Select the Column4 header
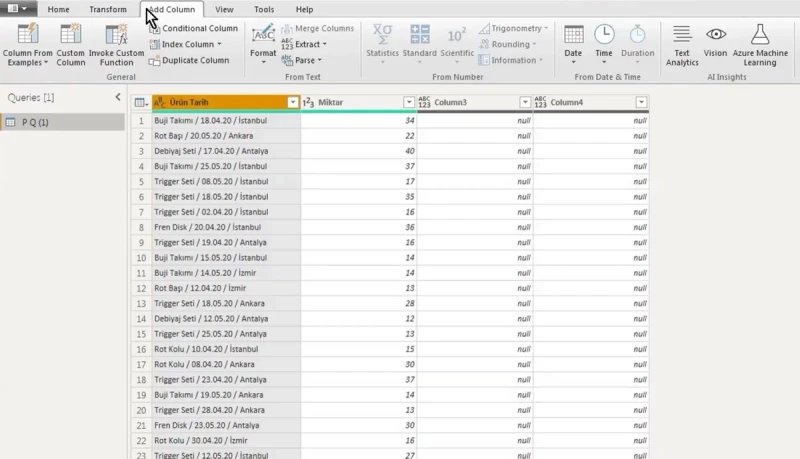This screenshot has height=459, width=800. [591, 103]
